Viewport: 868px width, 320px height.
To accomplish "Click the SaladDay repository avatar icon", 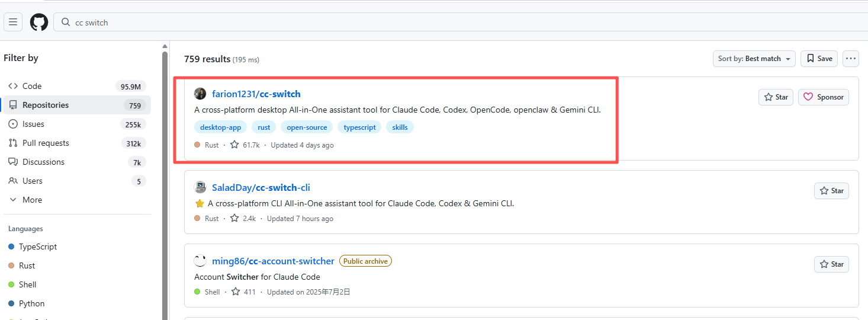I will point(200,187).
